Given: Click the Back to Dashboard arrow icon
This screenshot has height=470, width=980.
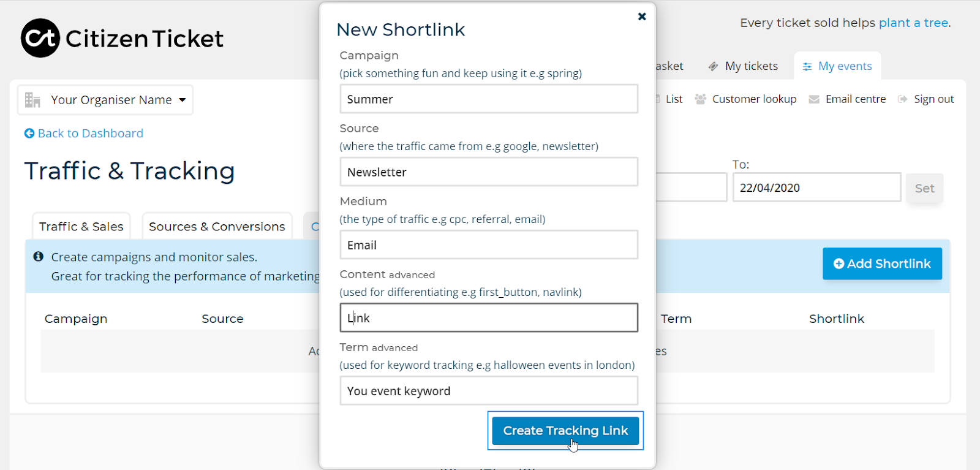Looking at the screenshot, I should (29, 134).
